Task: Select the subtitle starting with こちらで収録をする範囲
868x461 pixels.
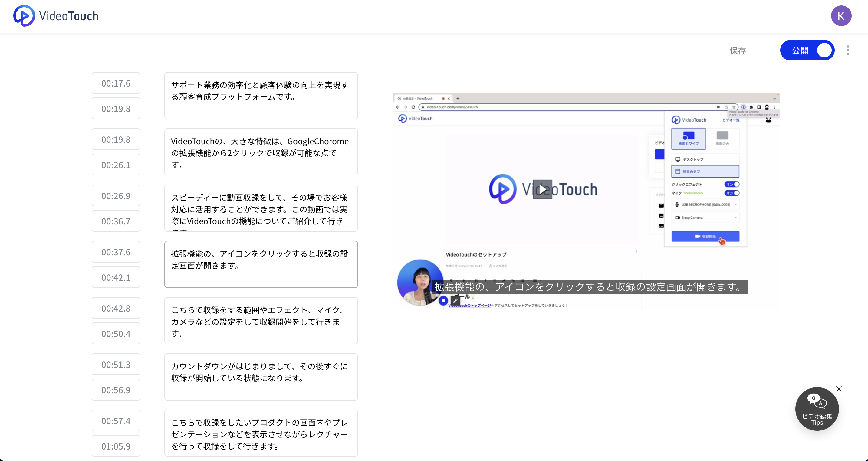Action: click(261, 321)
